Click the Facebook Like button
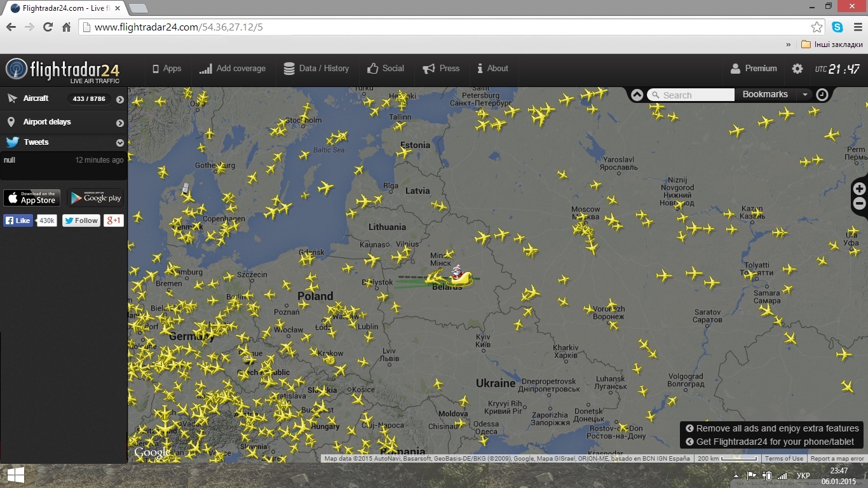The width and height of the screenshot is (868, 488). (x=18, y=220)
